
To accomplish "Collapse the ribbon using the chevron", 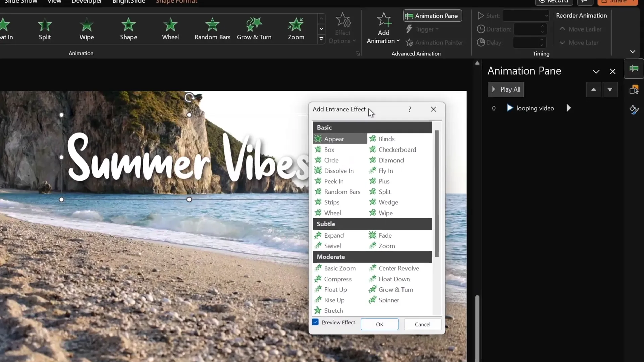I will coord(633,52).
